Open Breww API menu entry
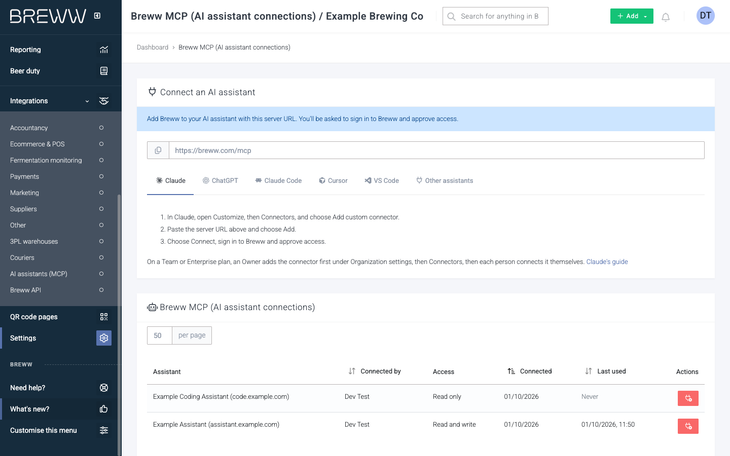This screenshot has width=730, height=456. (26, 290)
